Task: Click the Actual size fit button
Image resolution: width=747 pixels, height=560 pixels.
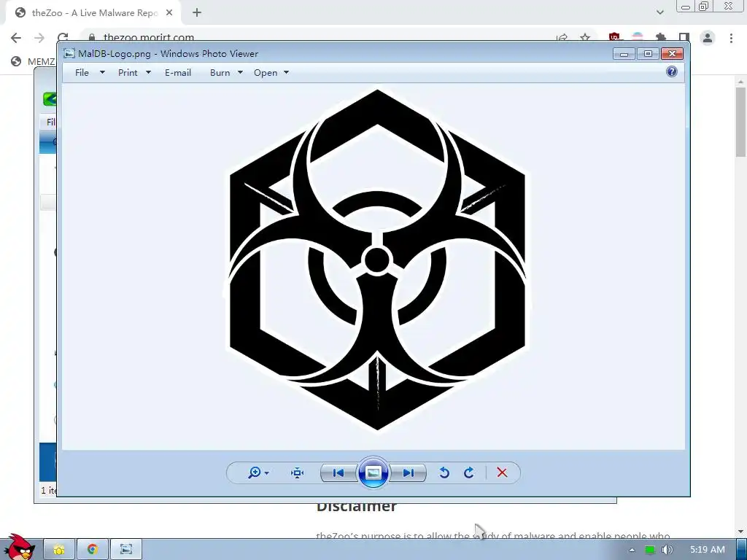Action: pos(298,472)
